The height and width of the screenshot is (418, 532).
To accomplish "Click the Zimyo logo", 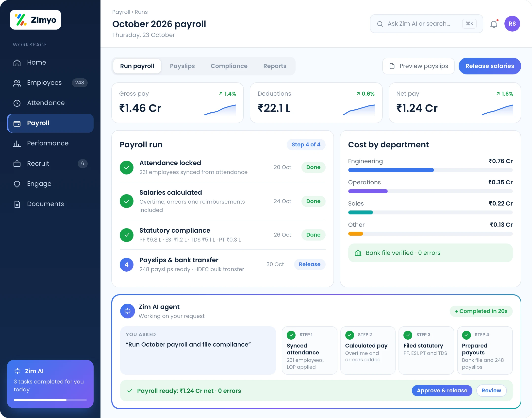I will point(35,20).
